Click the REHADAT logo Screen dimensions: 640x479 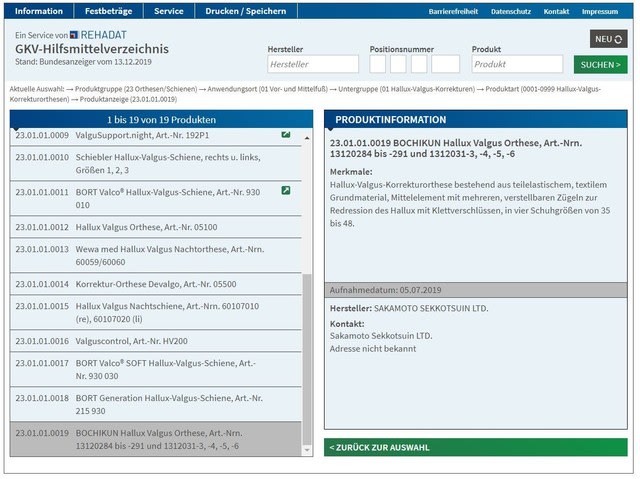pos(98,35)
